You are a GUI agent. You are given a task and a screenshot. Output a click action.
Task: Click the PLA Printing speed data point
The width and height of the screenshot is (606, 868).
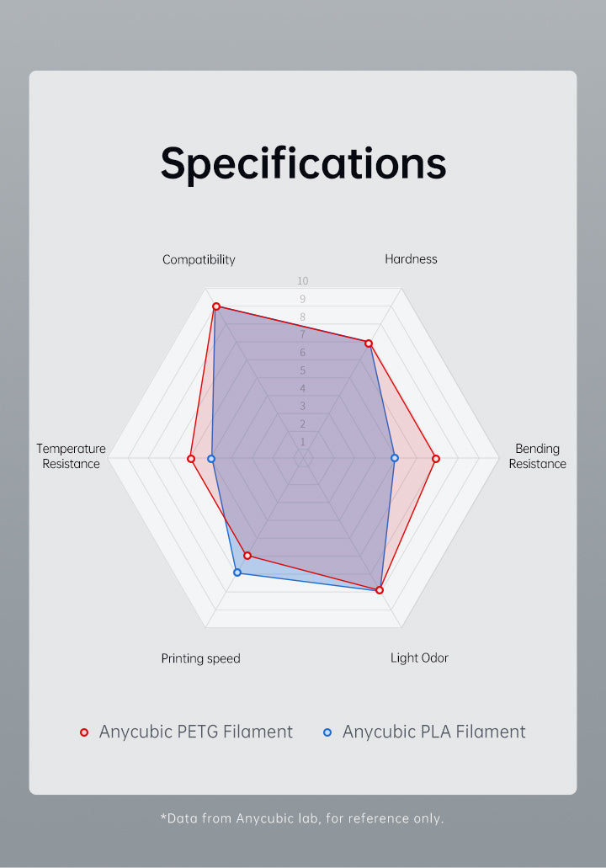[x=237, y=572]
